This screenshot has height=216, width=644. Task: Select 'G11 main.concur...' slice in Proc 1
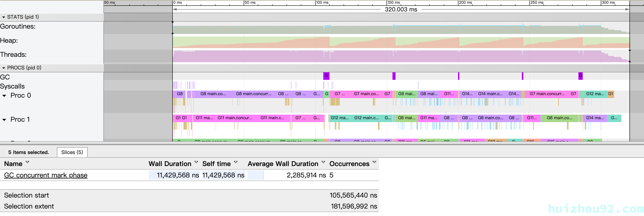click(x=235, y=118)
